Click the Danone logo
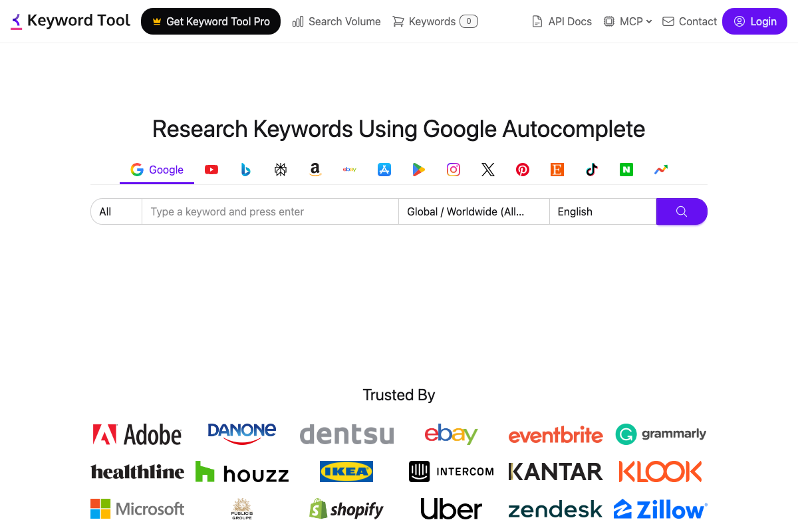Image resolution: width=798 pixels, height=532 pixels. 242,434
